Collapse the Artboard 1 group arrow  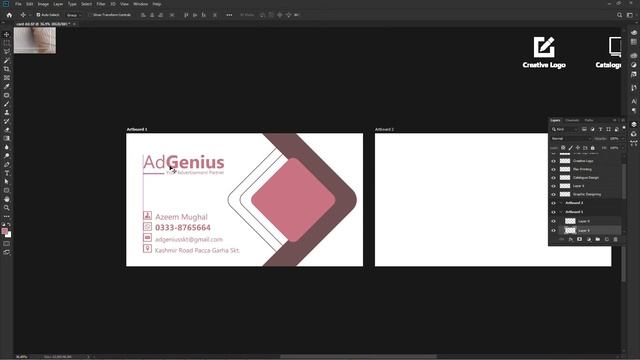[x=562, y=212]
